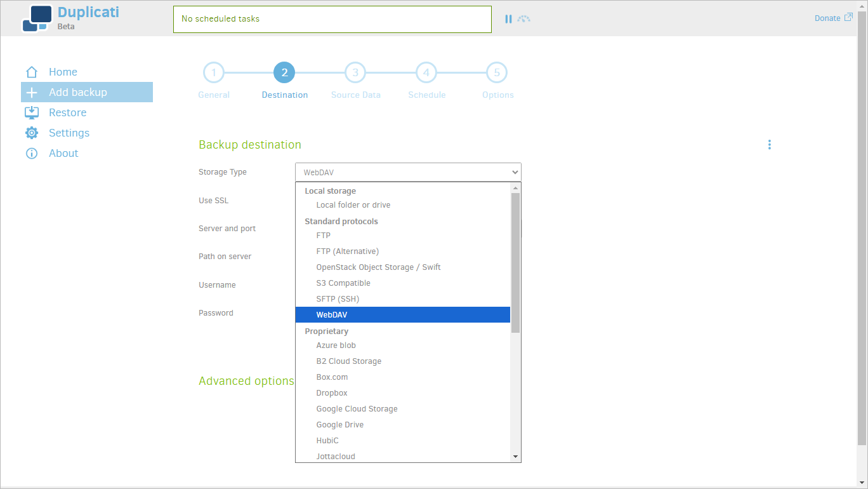This screenshot has width=868, height=489.
Task: Choose Google Drive option
Action: click(x=403, y=425)
